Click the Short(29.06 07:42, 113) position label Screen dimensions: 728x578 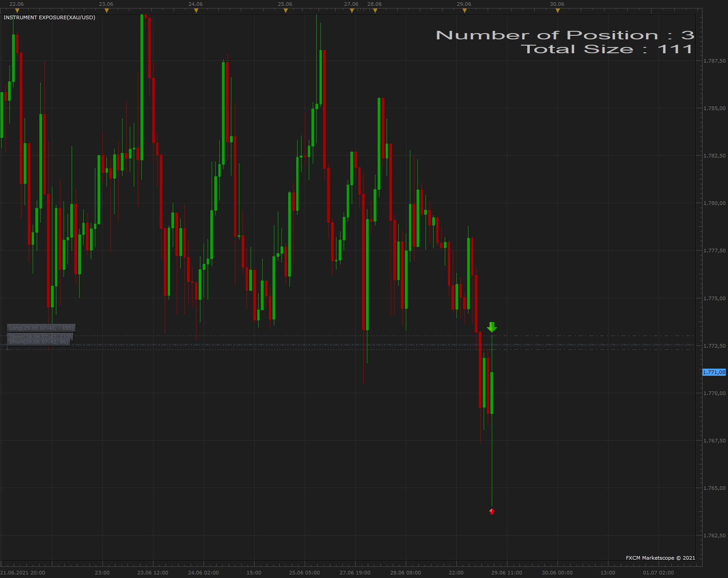40,336
